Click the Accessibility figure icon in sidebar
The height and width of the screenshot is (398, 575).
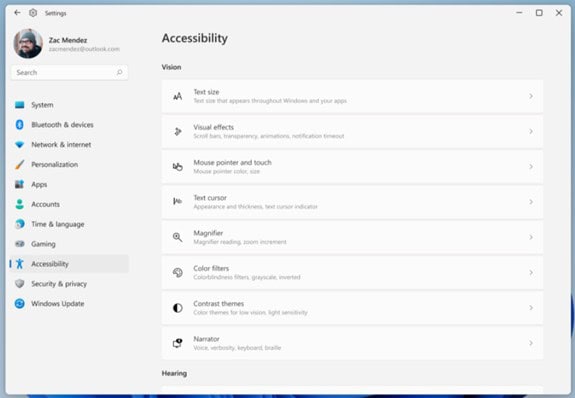(20, 264)
